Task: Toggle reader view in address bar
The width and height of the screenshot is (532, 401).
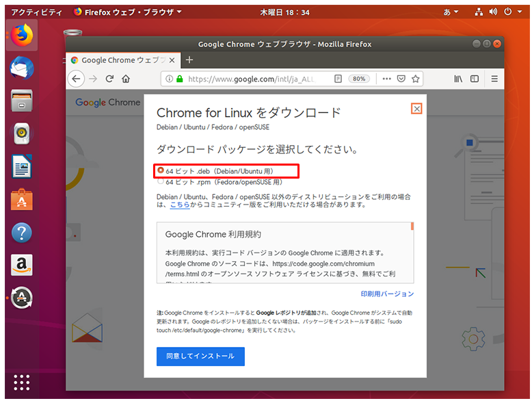Action: tap(338, 79)
